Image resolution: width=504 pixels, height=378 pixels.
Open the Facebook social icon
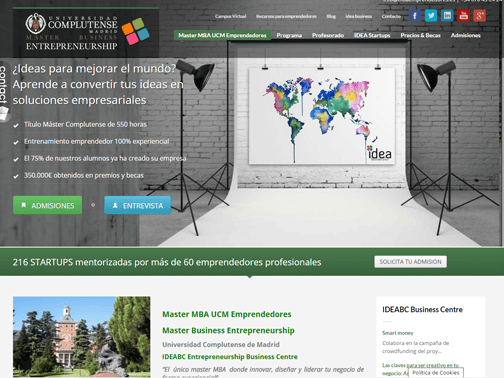pos(415,16)
